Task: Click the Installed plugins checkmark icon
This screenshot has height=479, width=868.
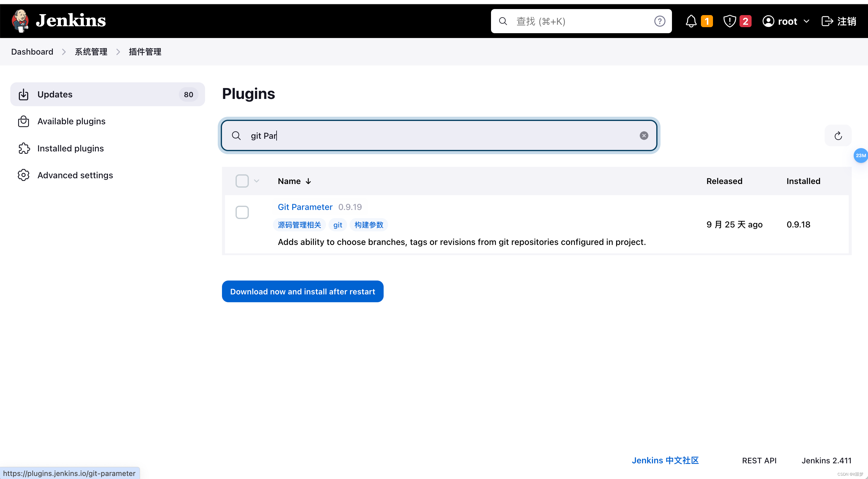Action: point(23,148)
